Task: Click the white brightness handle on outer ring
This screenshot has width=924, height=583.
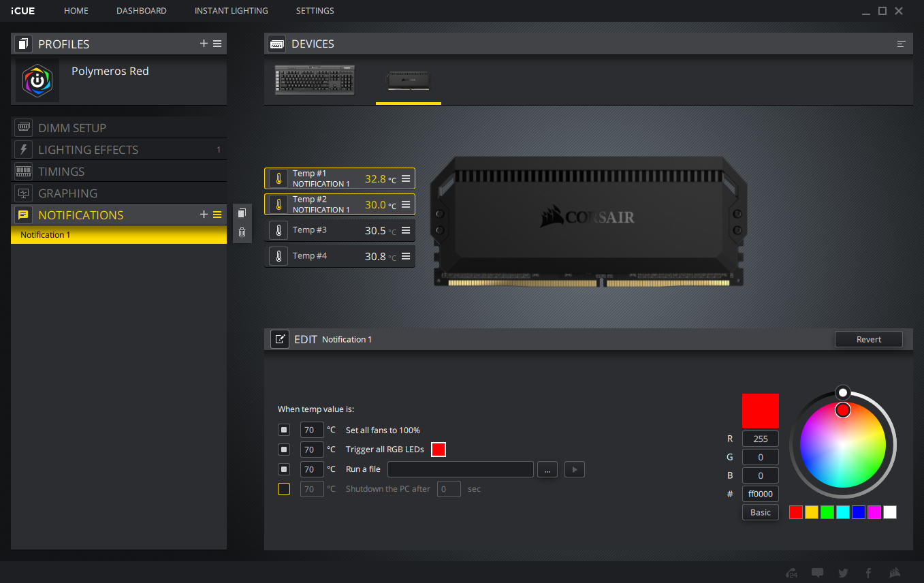Action: pos(843,392)
